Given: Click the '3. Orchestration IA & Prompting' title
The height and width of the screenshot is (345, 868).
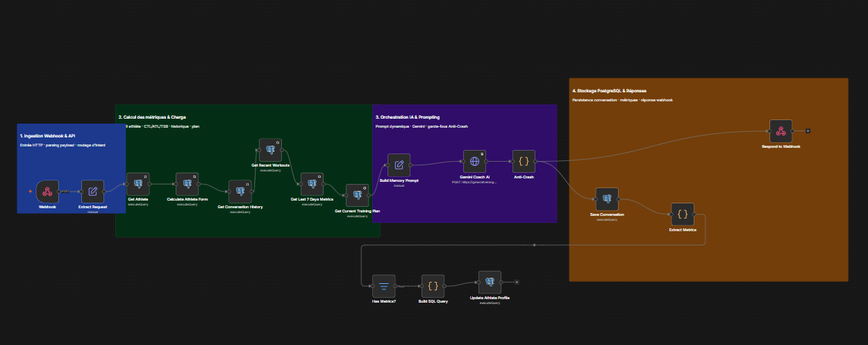Looking at the screenshot, I should [408, 117].
